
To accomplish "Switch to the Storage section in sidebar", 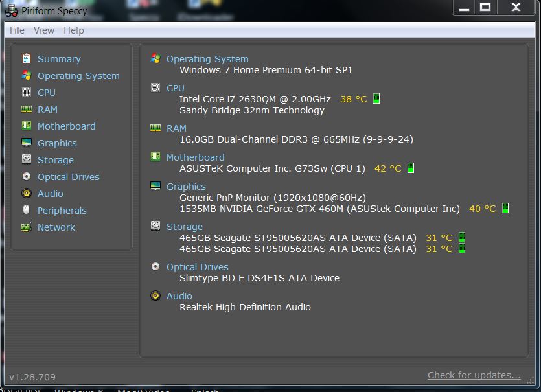I will click(56, 160).
